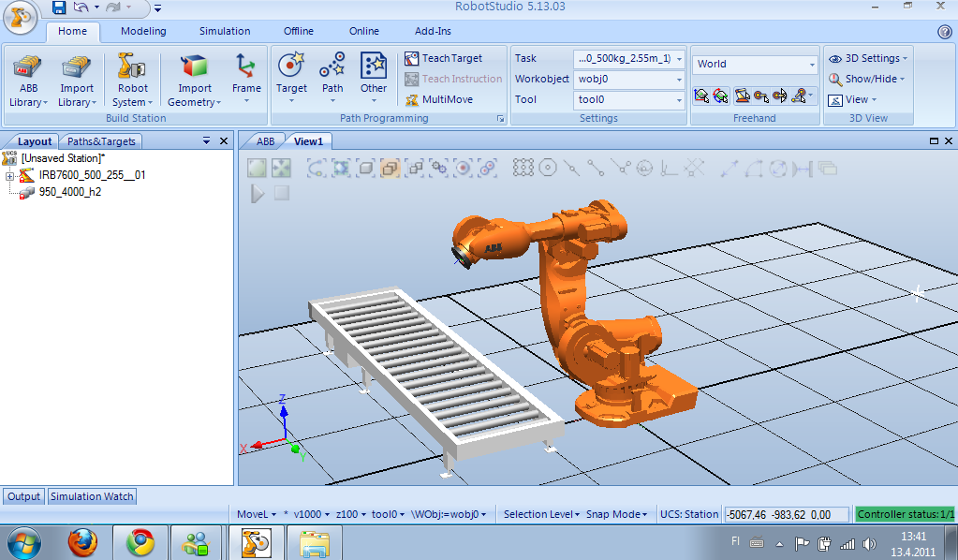Click the Help question mark icon
The width and height of the screenshot is (958, 560).
click(x=944, y=32)
